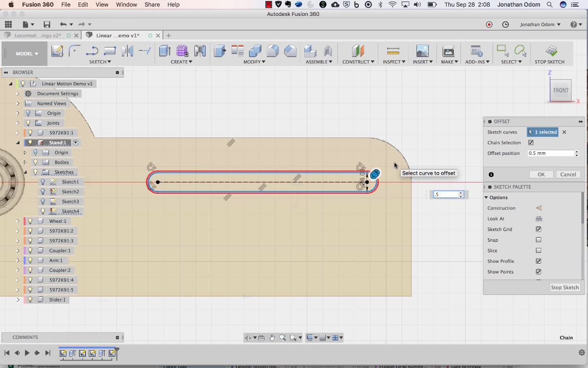Expand the Wheel:1 component node

pos(18,221)
